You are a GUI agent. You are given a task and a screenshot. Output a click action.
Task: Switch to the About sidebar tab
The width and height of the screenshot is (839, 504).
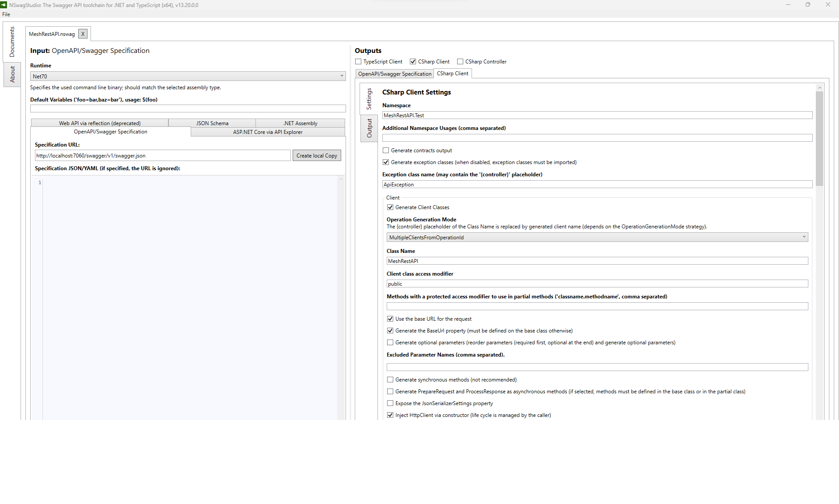[x=12, y=74]
